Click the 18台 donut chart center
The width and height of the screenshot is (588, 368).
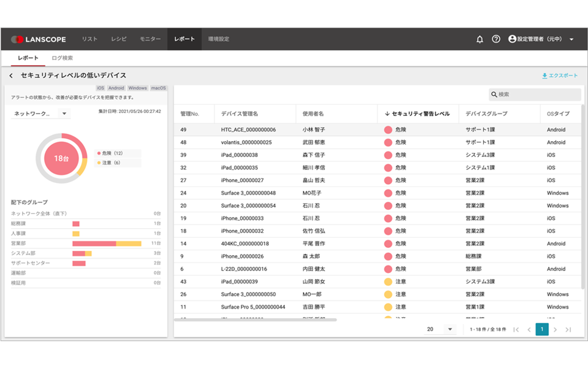pos(61,158)
